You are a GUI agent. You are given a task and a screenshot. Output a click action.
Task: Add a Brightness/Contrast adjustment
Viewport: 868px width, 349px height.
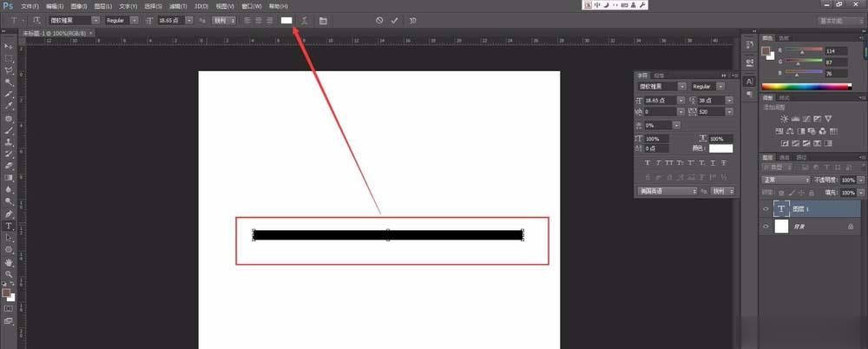(785, 119)
